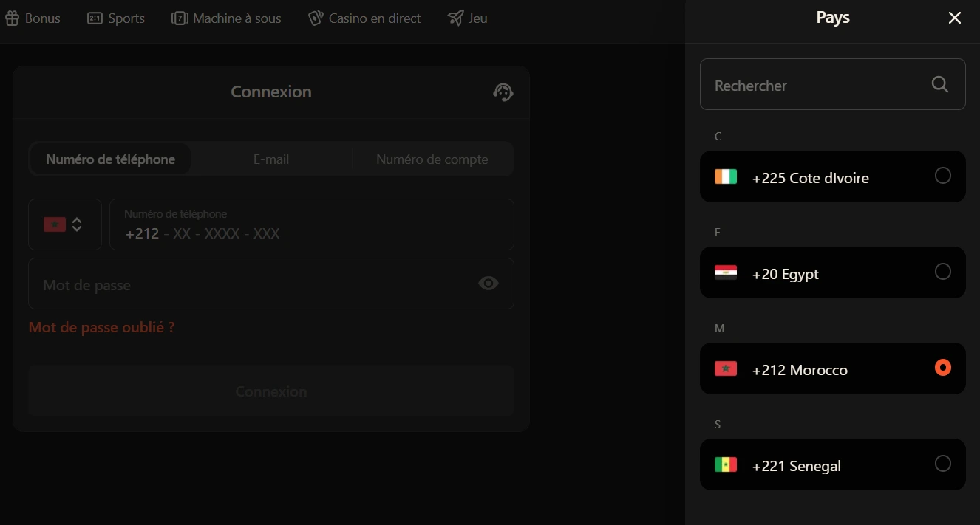Click the Casino en direct cards icon
This screenshot has height=525, width=980.
point(316,18)
